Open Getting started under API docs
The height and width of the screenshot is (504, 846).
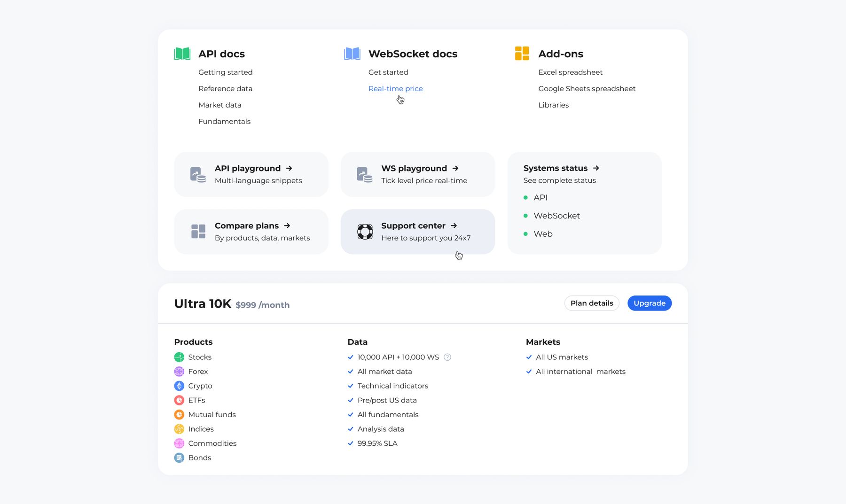click(x=225, y=72)
